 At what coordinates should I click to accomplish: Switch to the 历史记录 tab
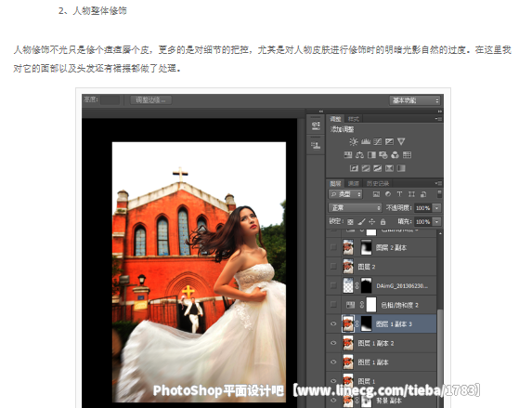(378, 183)
